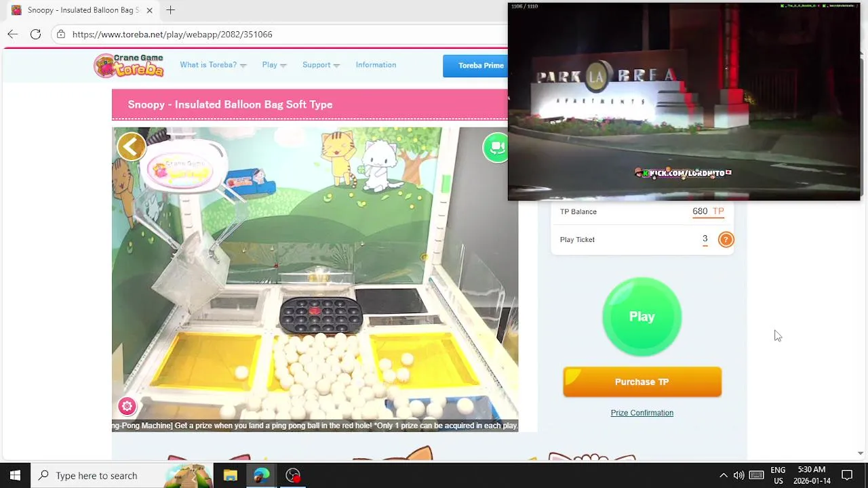The image size is (868, 488).
Task: Open the pink gear settings on game view
Action: coord(127,406)
